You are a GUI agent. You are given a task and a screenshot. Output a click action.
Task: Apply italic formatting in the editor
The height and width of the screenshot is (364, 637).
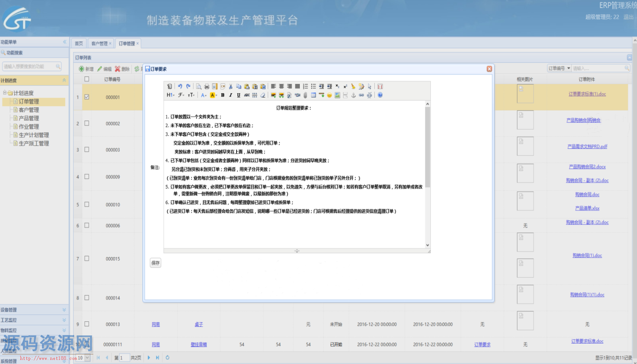click(x=231, y=95)
